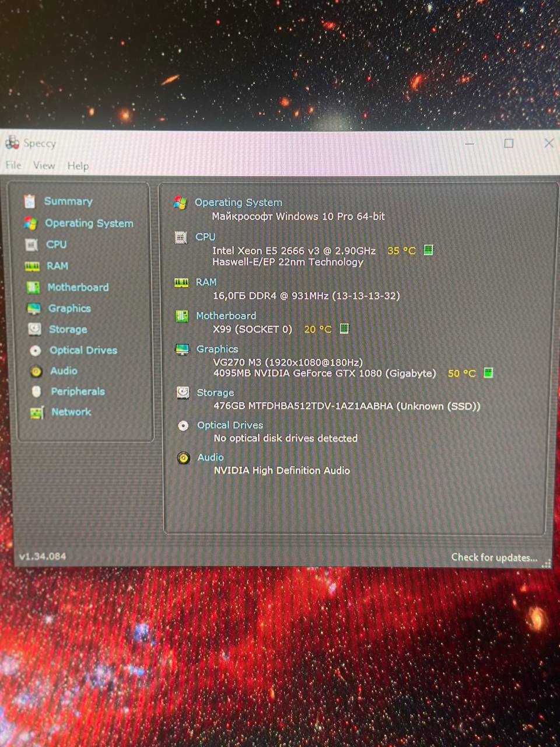The image size is (560, 747).
Task: Select CPU in the sidebar
Action: 57,245
